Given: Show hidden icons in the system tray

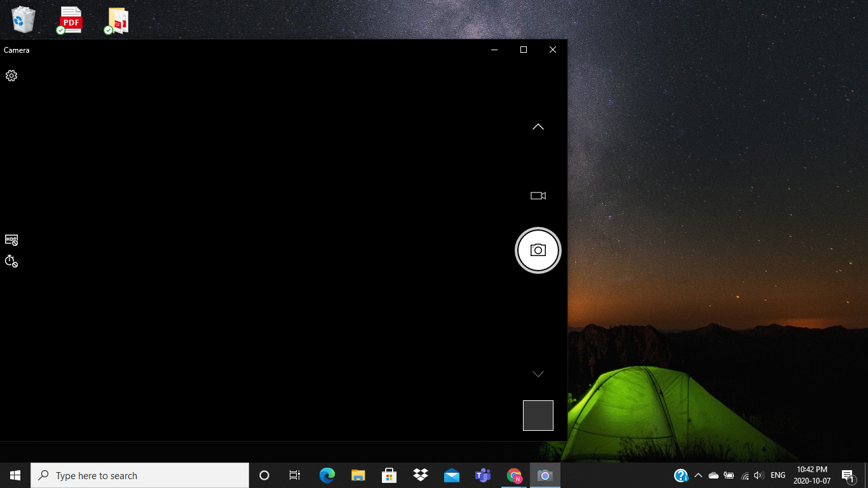Looking at the screenshot, I should point(698,475).
